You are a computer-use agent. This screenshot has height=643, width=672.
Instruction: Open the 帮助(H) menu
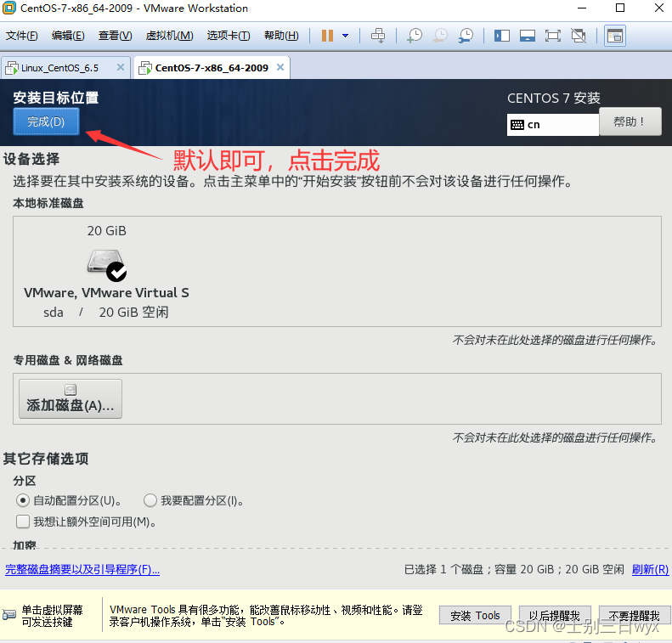[281, 36]
